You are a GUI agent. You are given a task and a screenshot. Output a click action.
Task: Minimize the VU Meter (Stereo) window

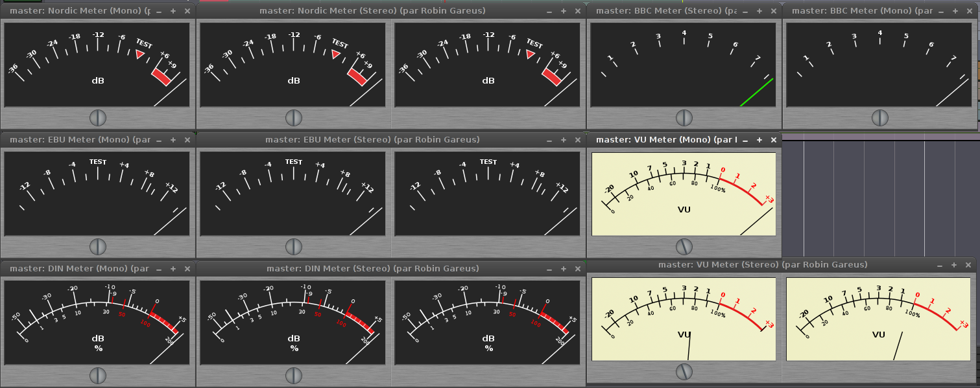tap(940, 266)
